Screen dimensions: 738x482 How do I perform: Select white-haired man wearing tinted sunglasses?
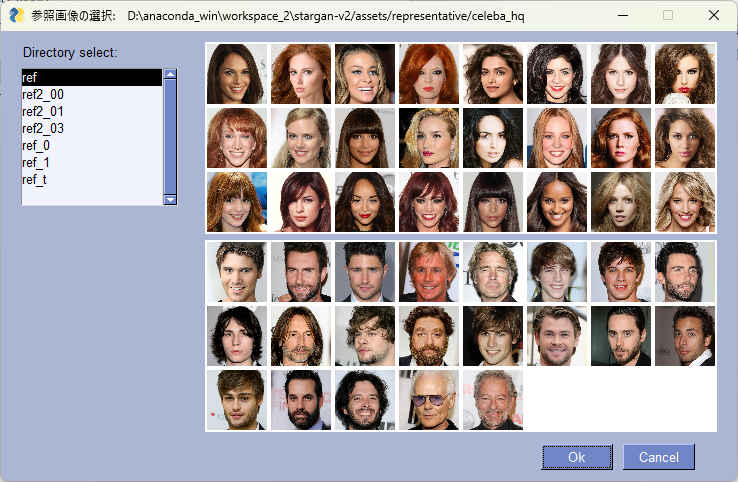coord(429,400)
